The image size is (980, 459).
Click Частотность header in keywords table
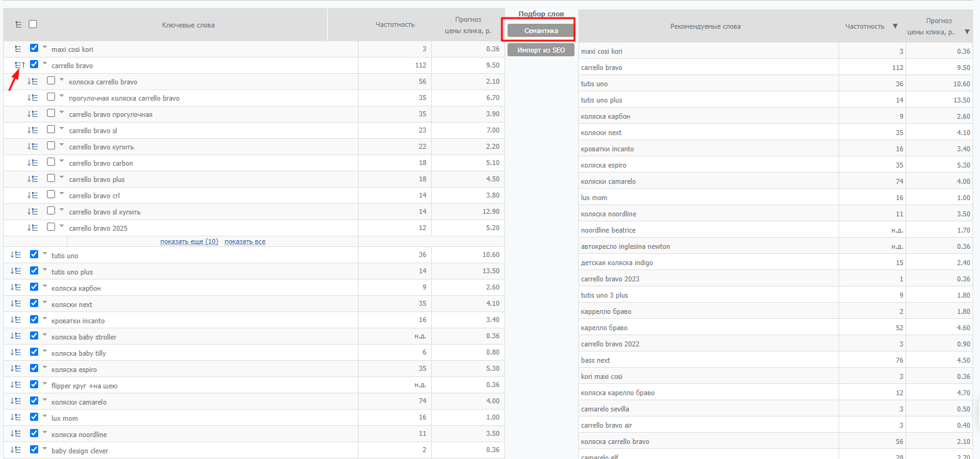395,25
